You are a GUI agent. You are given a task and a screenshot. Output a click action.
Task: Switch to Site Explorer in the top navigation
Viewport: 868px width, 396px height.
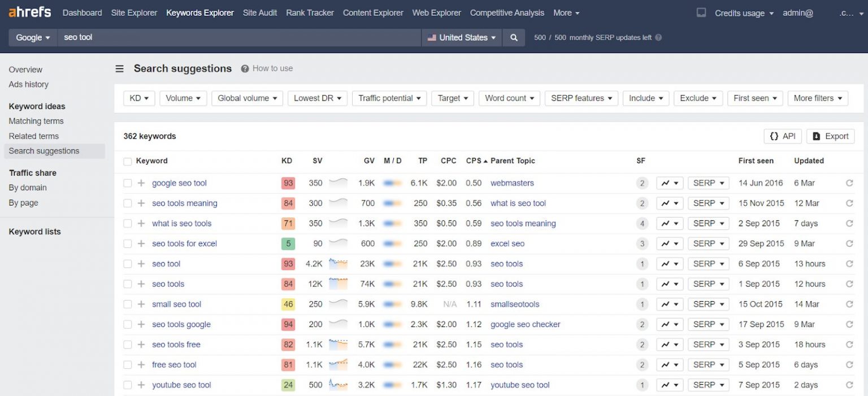pyautogui.click(x=134, y=13)
